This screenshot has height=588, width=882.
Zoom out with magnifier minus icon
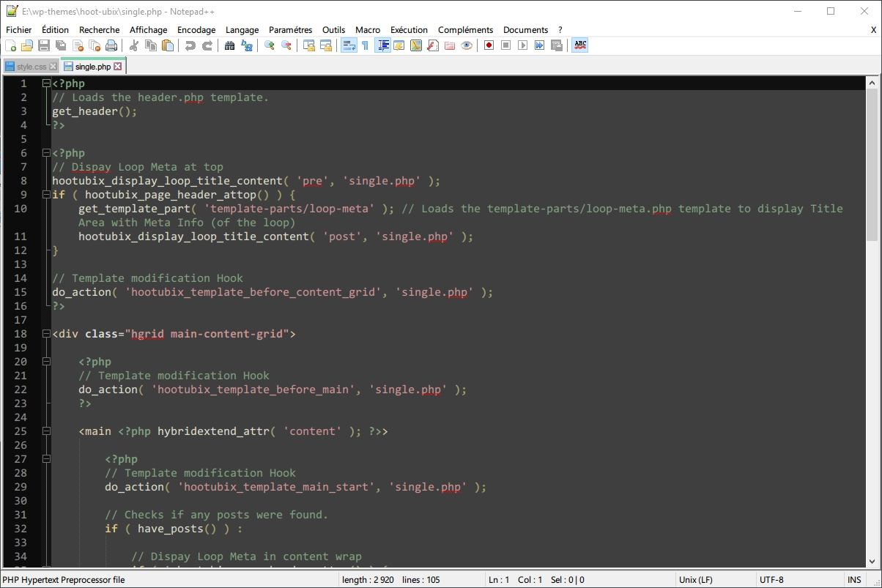(286, 45)
